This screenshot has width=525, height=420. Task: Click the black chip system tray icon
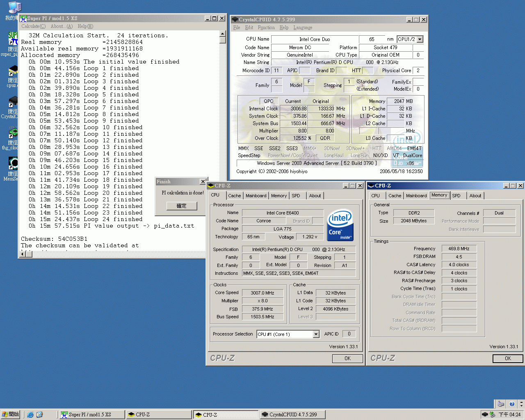coord(485,415)
